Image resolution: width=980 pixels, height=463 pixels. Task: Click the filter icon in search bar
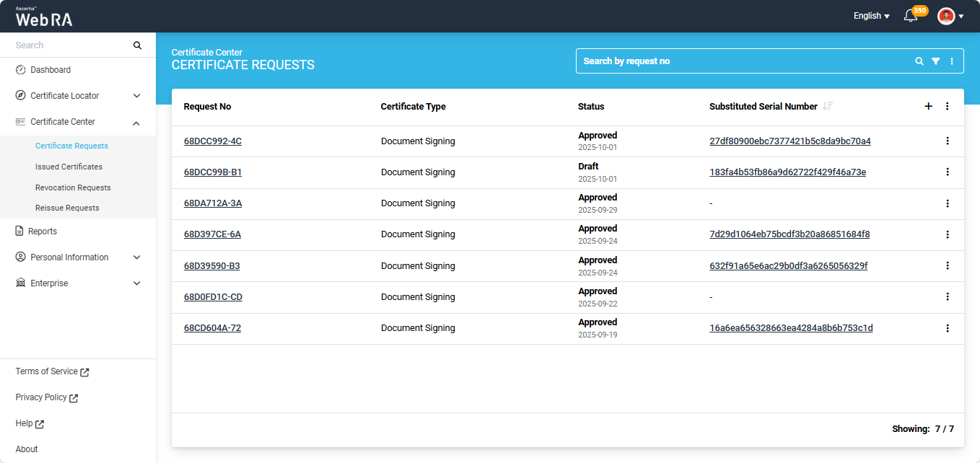tap(935, 61)
